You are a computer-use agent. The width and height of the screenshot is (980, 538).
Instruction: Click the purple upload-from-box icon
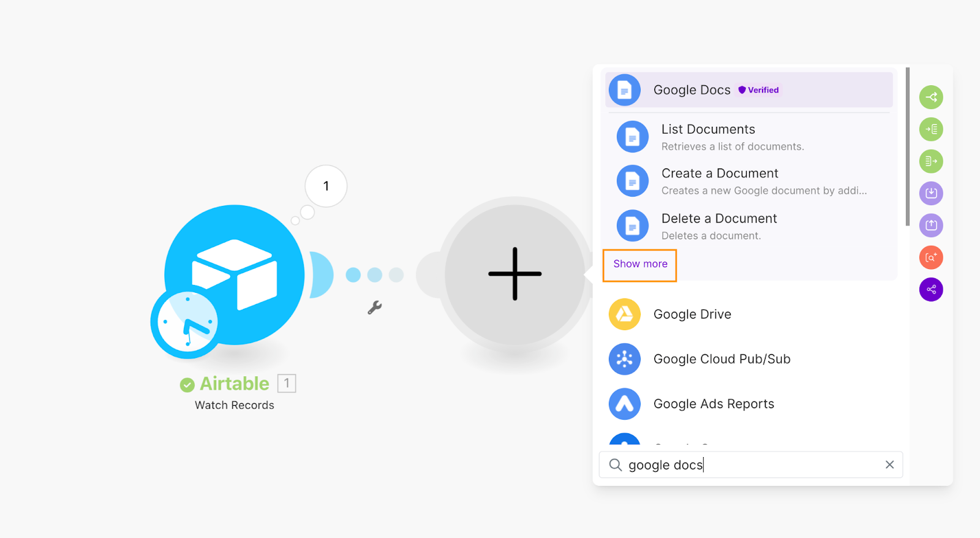tap(931, 225)
